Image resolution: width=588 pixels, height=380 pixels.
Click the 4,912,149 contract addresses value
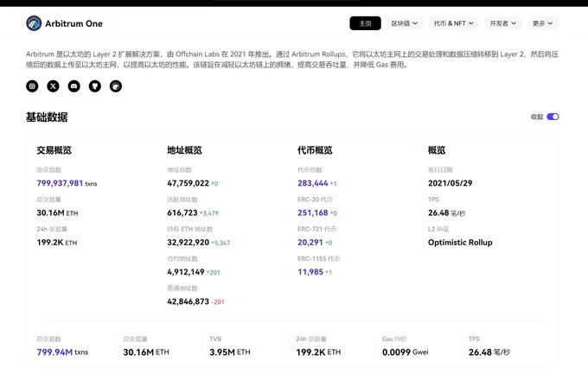186,272
